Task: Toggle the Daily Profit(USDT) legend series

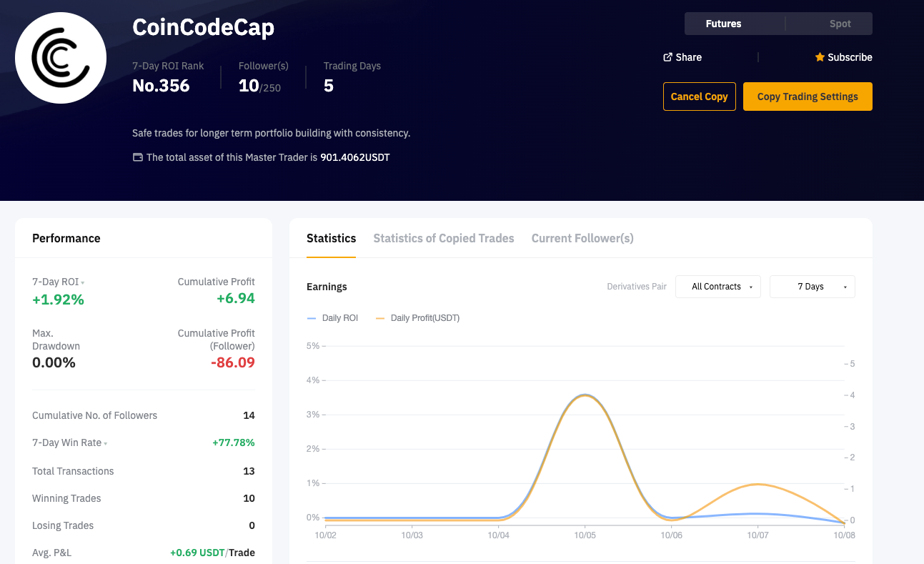Action: point(417,318)
